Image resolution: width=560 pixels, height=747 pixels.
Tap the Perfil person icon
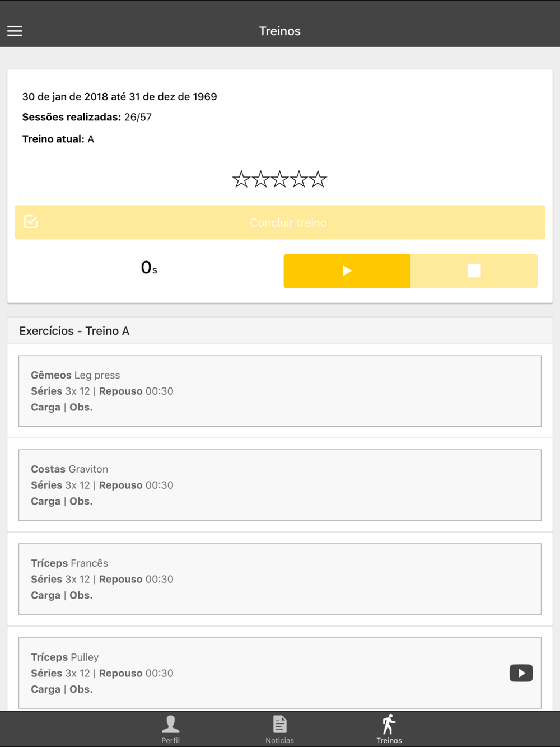pyautogui.click(x=171, y=724)
